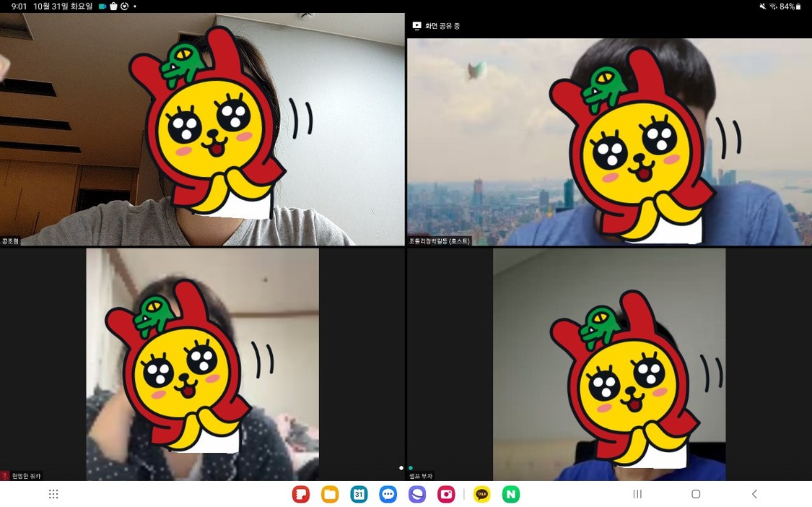Viewport: 812px width, 507px height.
Task: Tap the host name label marked (호스트)
Action: (439, 241)
